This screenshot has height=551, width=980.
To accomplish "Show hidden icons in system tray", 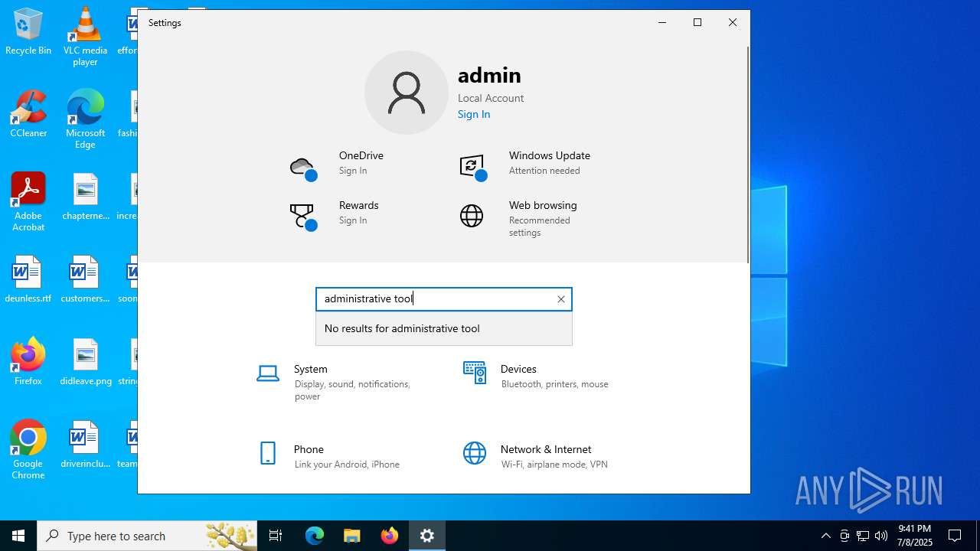I will [825, 536].
